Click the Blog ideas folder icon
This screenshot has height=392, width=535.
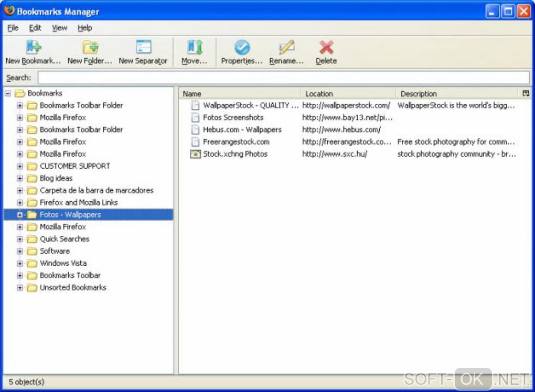32,178
